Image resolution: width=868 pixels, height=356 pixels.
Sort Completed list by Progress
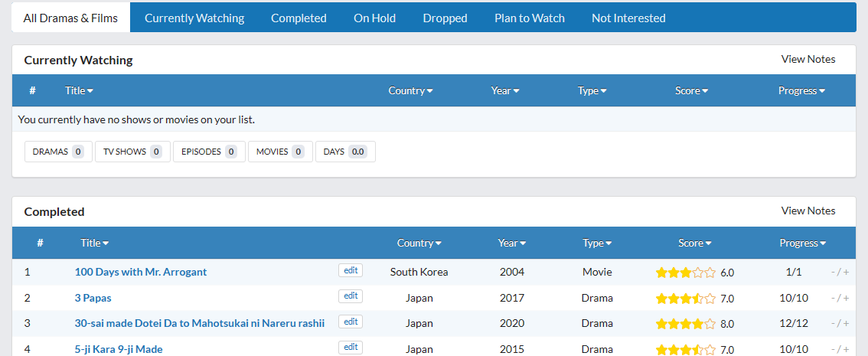[803, 243]
